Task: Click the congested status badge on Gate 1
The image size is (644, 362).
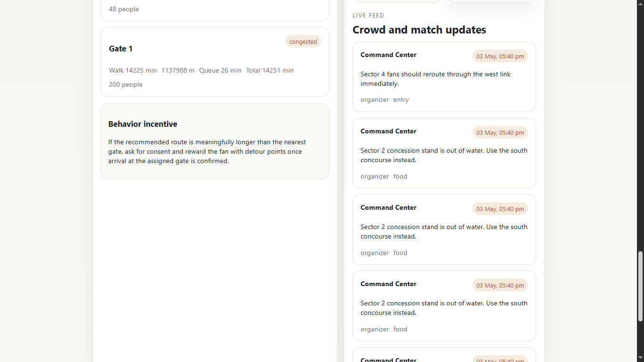Action: [303, 41]
